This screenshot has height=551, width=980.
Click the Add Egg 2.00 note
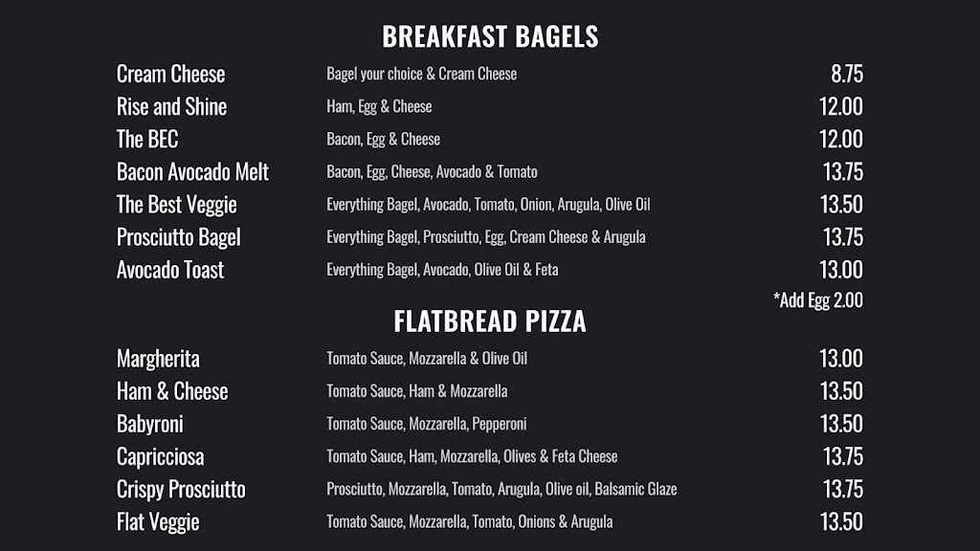point(817,300)
